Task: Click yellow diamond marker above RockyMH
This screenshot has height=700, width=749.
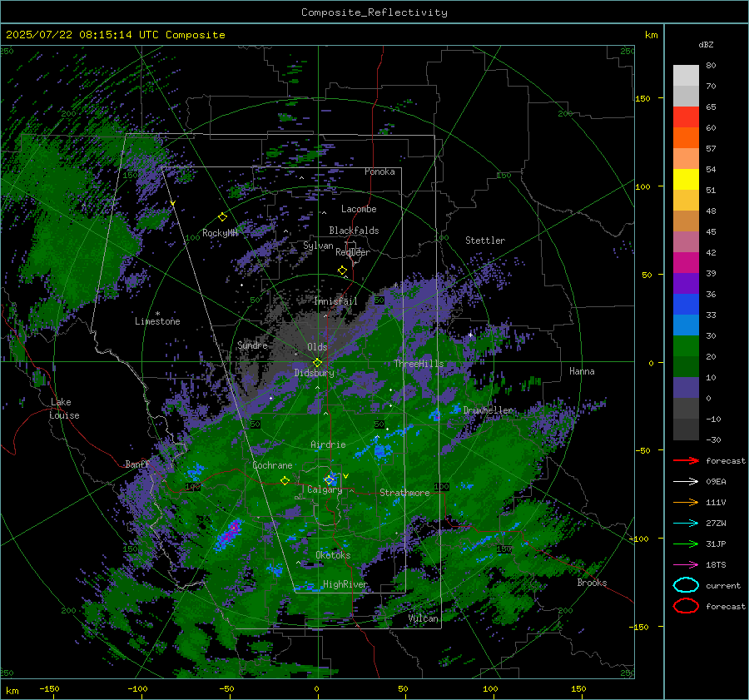Action: click(x=222, y=217)
